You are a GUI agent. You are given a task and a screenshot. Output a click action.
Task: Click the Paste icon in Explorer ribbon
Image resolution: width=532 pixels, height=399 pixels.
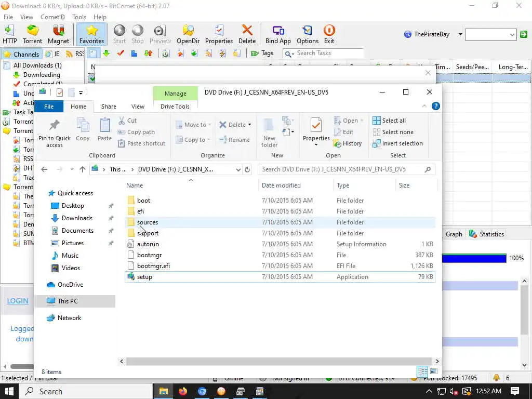104,129
